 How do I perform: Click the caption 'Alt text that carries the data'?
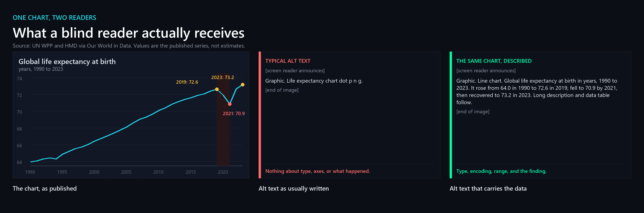point(488,188)
